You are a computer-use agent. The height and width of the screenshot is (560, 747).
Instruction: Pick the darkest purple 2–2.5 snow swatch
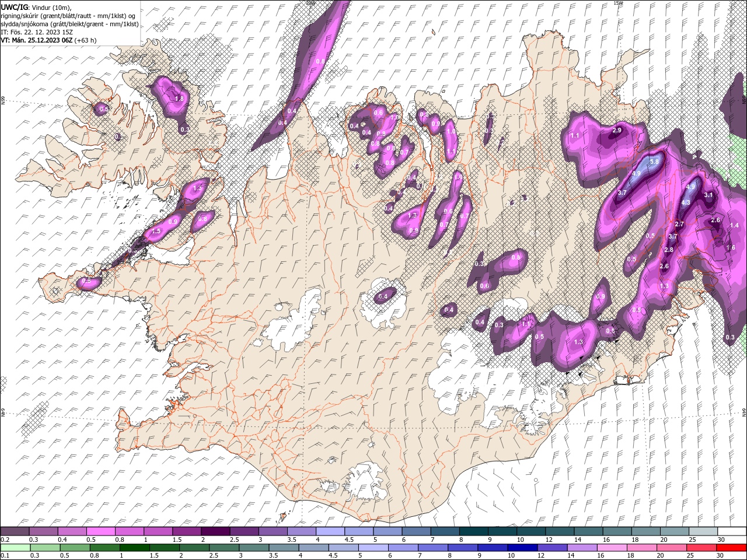pyautogui.click(x=215, y=531)
